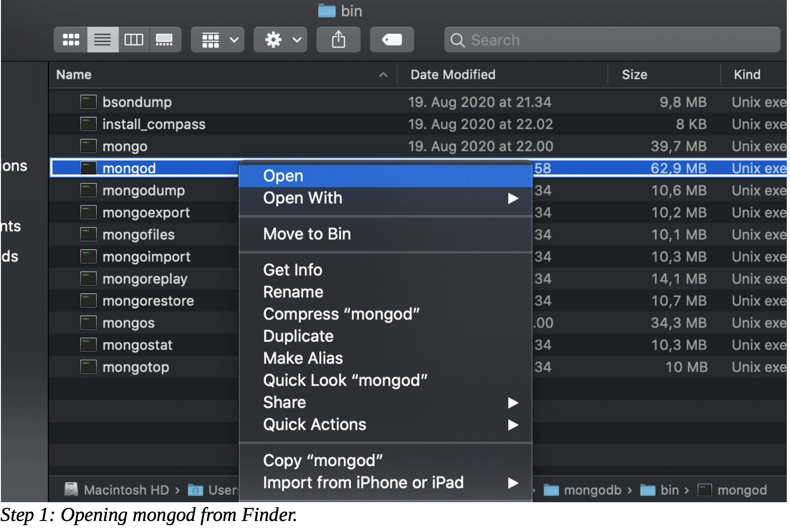The width and height of the screenshot is (790, 532).
Task: Click the Search field
Action: (612, 40)
